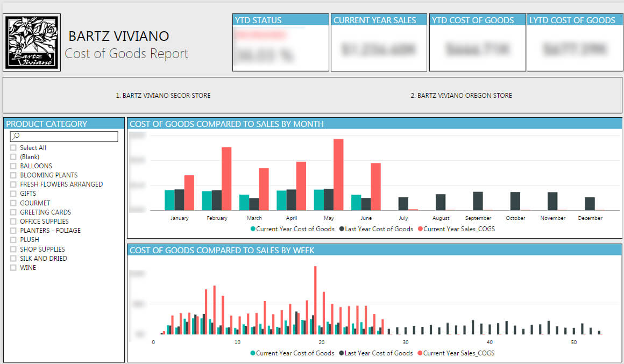Select the Bartz Viviano Oregon Store slicer
Viewport: 624px width, 364px height.
pyautogui.click(x=461, y=96)
